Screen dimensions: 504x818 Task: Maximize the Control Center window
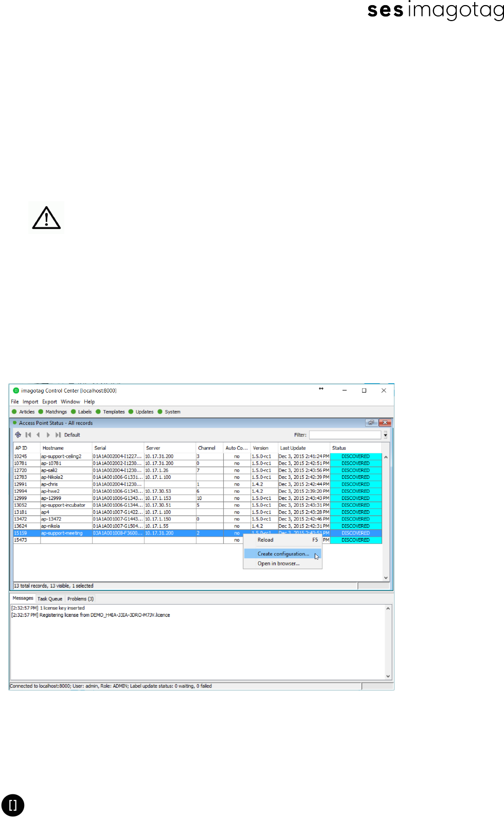point(364,390)
